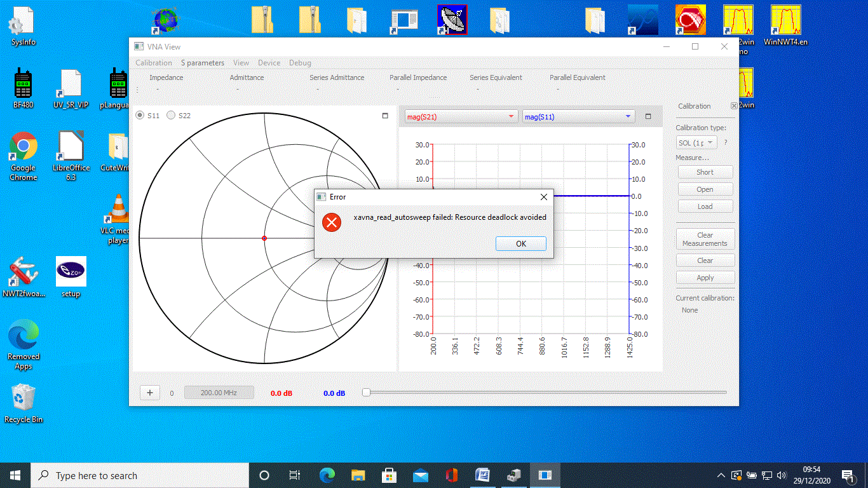This screenshot has width=868, height=488.
Task: Open the setup desktop icon
Action: coord(71,277)
